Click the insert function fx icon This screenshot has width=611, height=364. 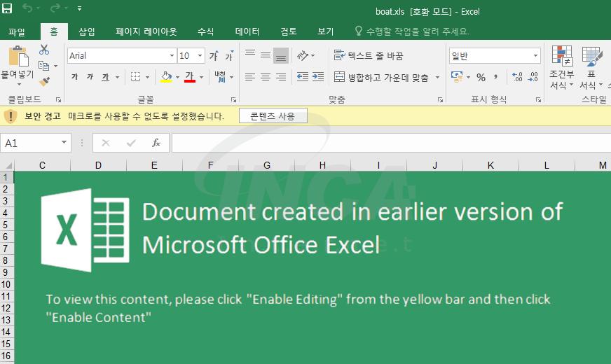pos(156,143)
